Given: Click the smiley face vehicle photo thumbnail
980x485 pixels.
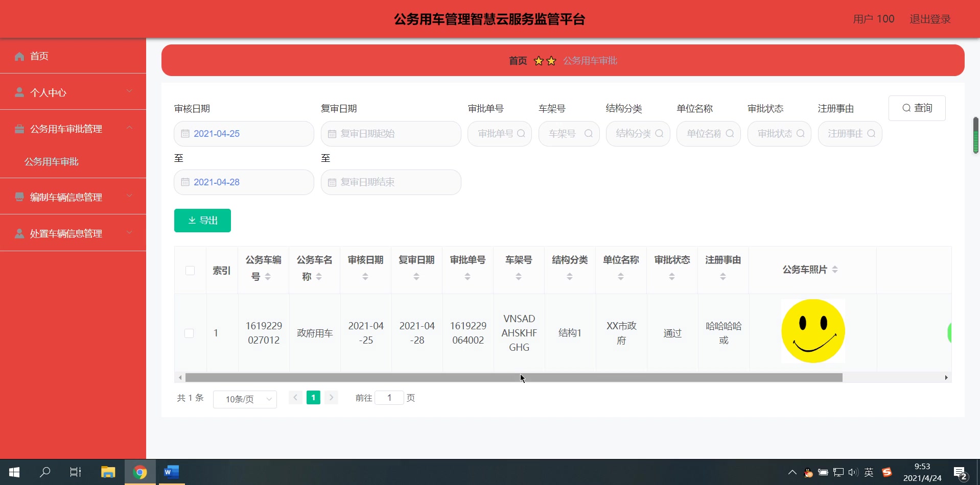Looking at the screenshot, I should click(812, 331).
